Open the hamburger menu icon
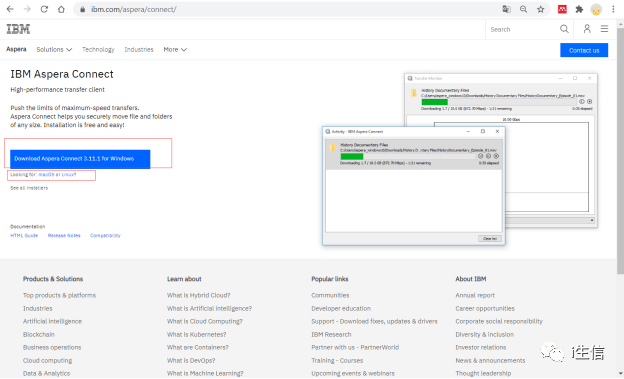 point(604,29)
